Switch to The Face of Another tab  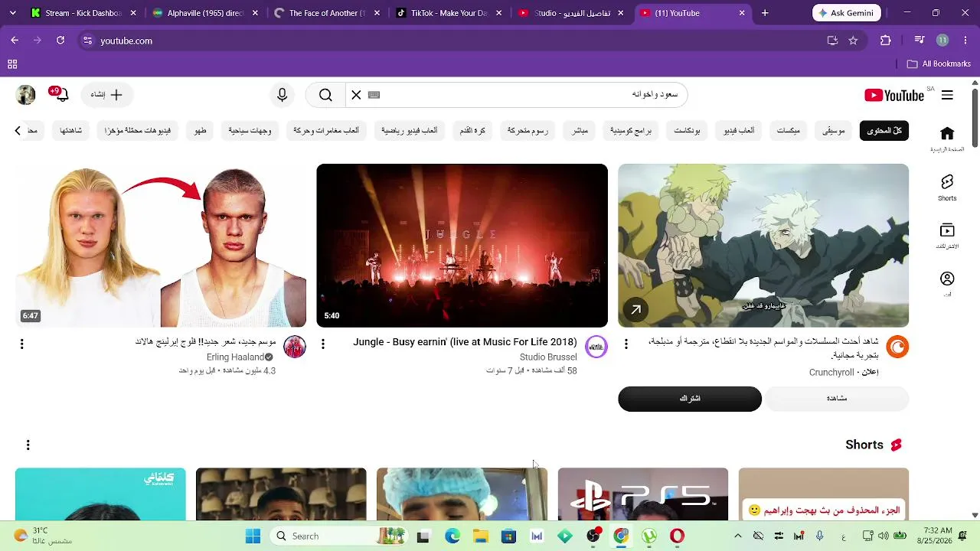(326, 13)
